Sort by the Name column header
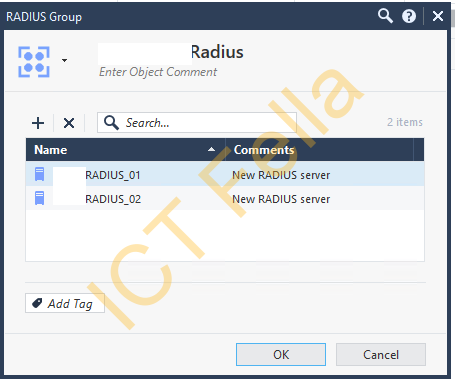 tap(126, 150)
